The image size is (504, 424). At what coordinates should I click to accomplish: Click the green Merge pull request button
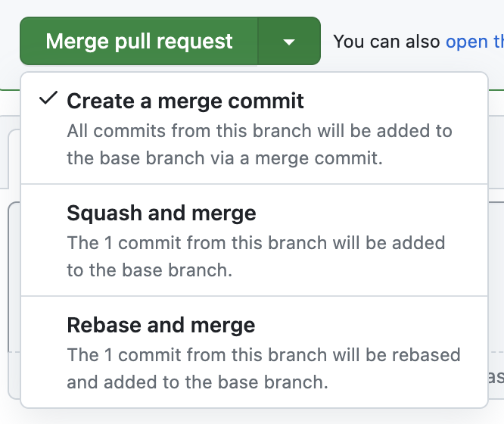click(x=139, y=41)
